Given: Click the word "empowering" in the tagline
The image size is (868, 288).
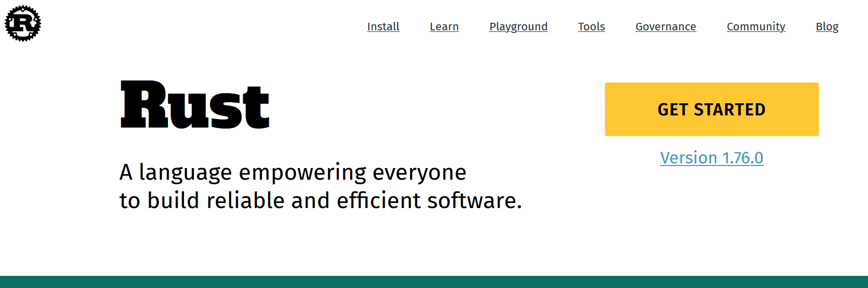Looking at the screenshot, I should tap(302, 173).
